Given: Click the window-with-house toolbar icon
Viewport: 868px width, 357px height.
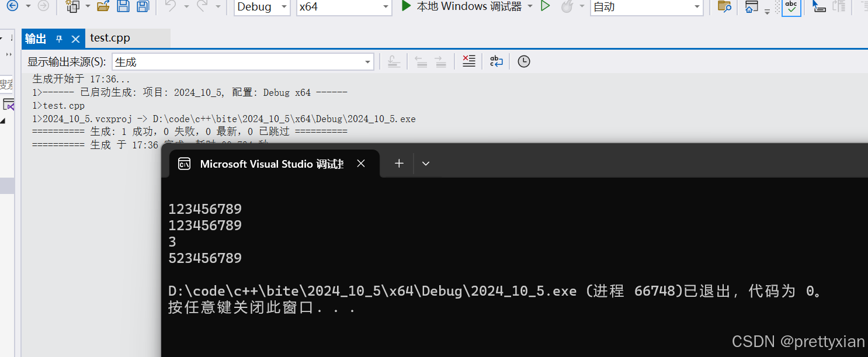Looking at the screenshot, I should coord(752,6).
